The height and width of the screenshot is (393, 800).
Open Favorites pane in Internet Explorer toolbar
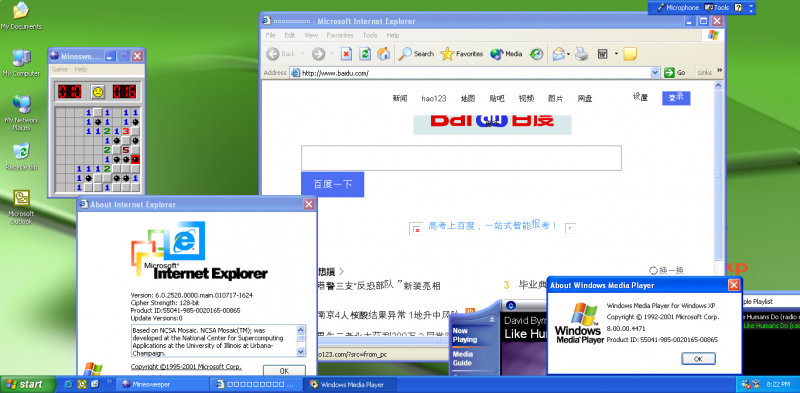(x=462, y=54)
